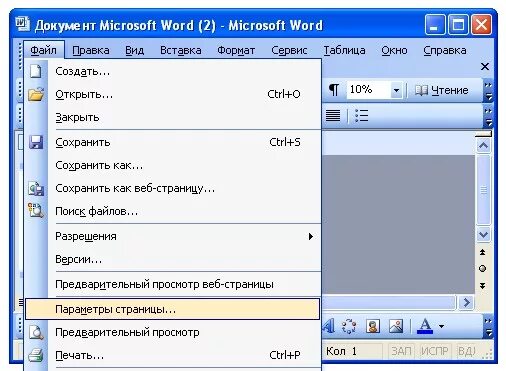Image resolution: width=506 pixels, height=371 pixels.
Task: Click the vertical scrollbar up arrow
Action: point(484,146)
